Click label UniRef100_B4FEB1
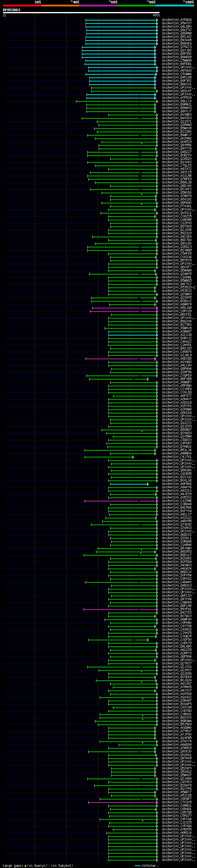Viewport: 197px width, 868px height. click(176, 64)
